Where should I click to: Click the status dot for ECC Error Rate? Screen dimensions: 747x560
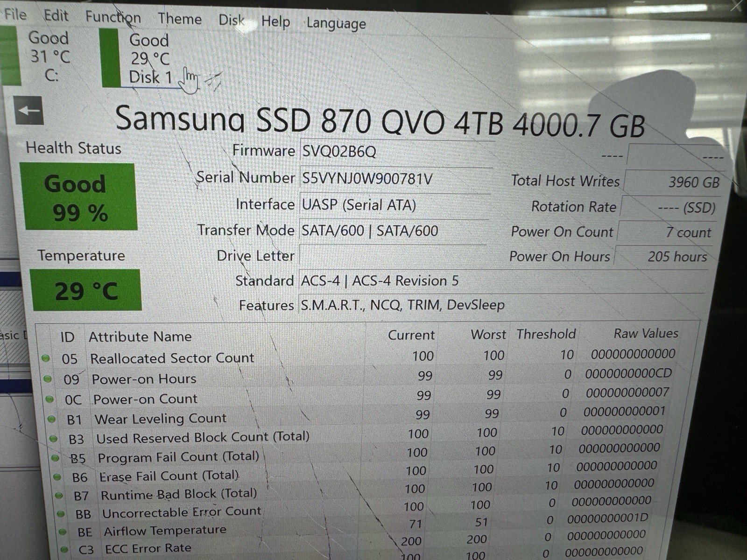(x=64, y=549)
